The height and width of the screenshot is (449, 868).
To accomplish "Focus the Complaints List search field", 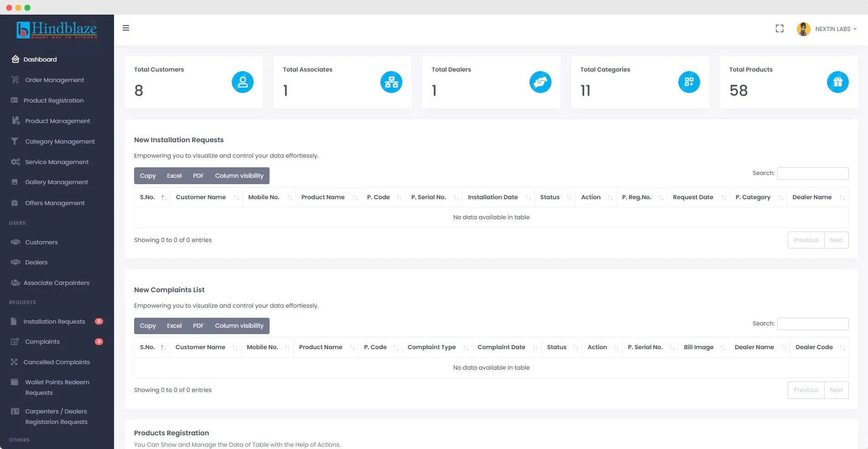I will pyautogui.click(x=813, y=324).
